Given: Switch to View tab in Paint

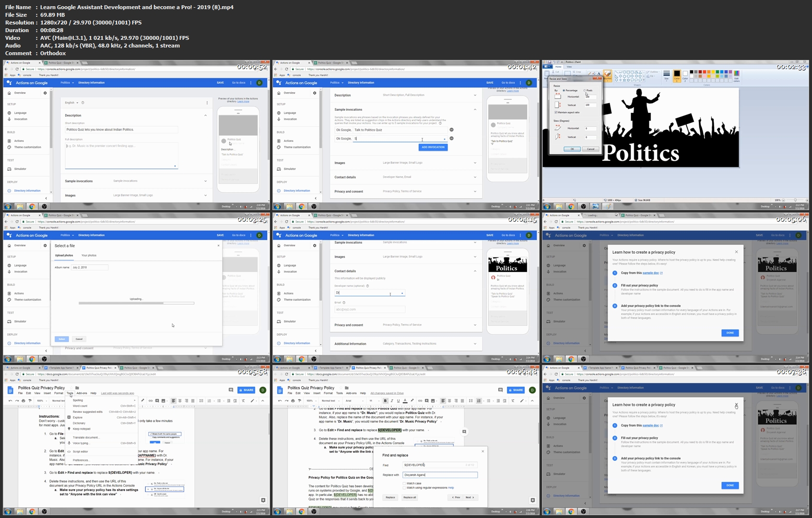Looking at the screenshot, I should (x=569, y=67).
